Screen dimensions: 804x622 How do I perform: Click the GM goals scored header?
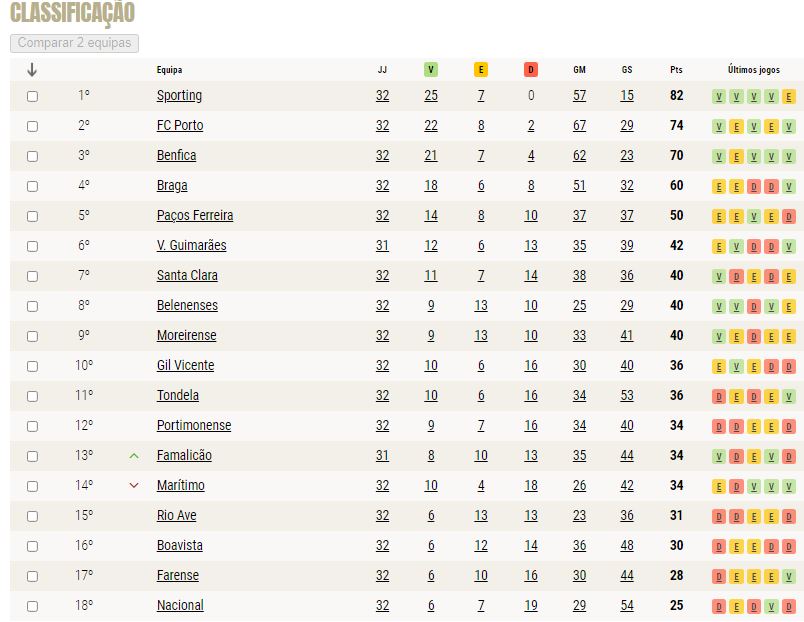click(x=579, y=70)
